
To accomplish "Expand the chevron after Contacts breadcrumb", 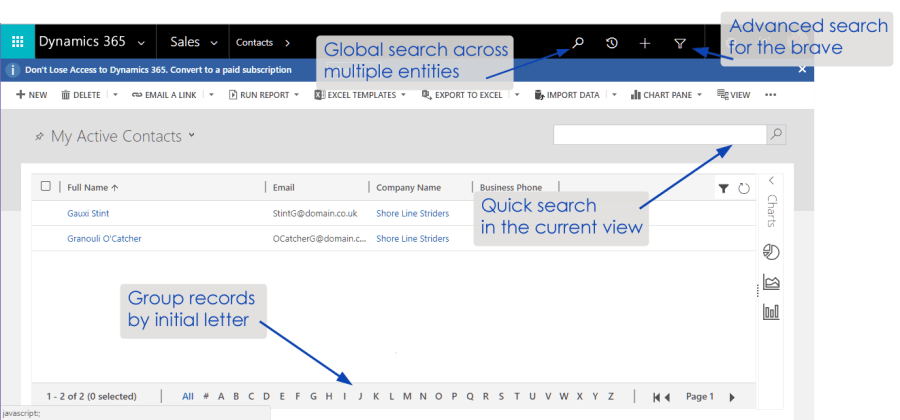I will click(x=288, y=43).
